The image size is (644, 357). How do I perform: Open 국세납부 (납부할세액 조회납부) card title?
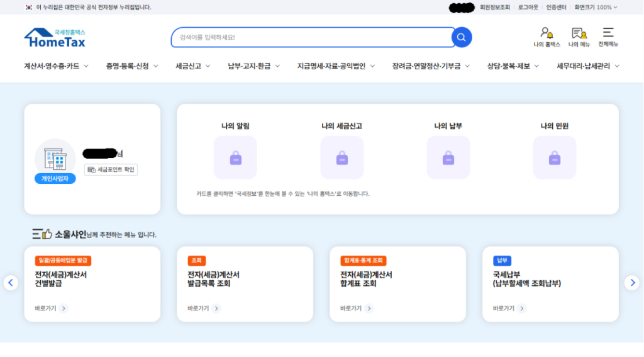[527, 280]
